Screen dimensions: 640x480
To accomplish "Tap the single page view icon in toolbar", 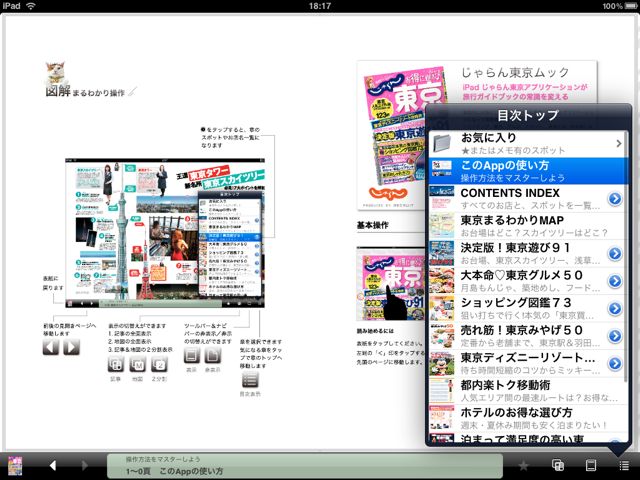I will click(591, 465).
